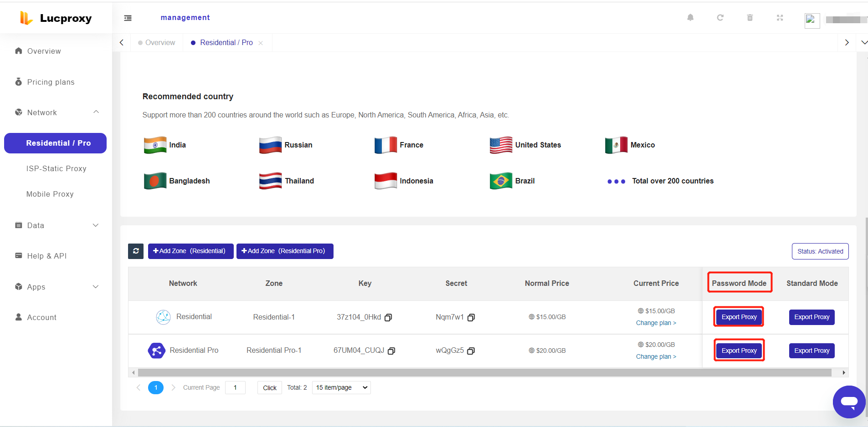Collapse the Network sidebar section
The width and height of the screenshot is (868, 427).
coord(56,112)
